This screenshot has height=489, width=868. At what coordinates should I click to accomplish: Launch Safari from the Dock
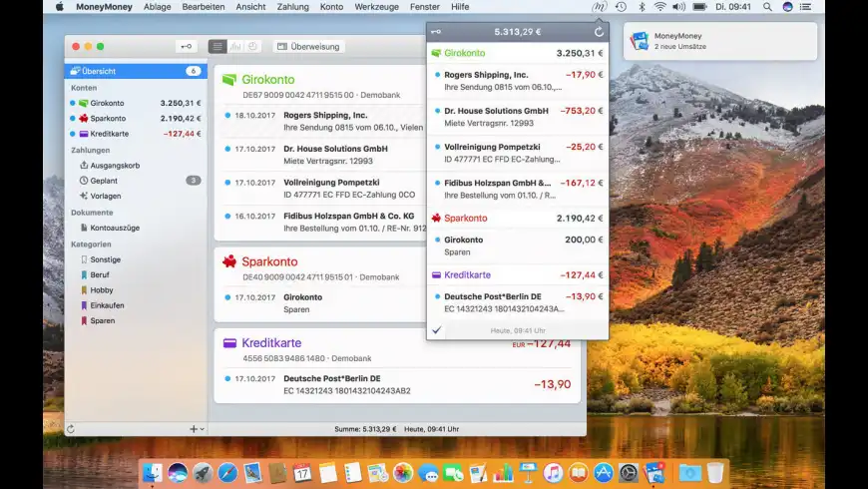tap(227, 473)
